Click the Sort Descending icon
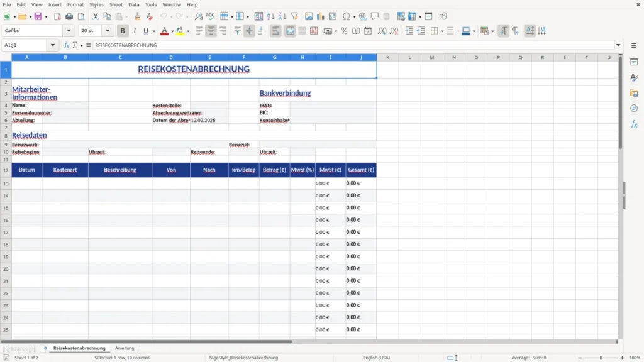Viewport: 644px width, 362px height. click(282, 16)
